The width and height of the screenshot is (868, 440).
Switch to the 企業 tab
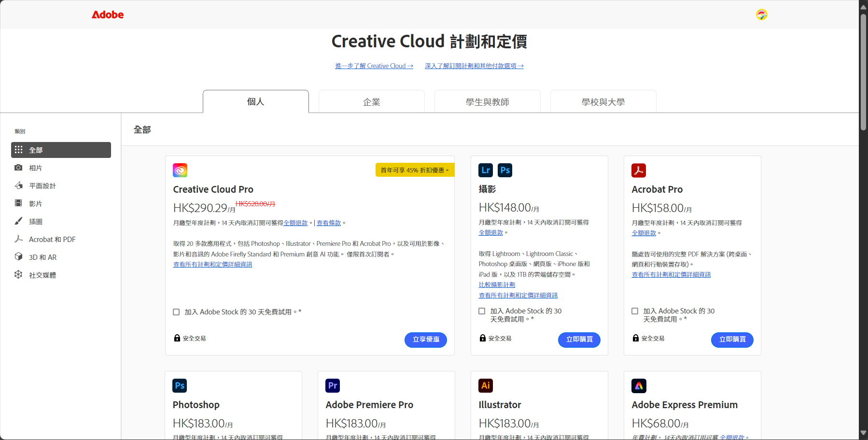pyautogui.click(x=372, y=101)
